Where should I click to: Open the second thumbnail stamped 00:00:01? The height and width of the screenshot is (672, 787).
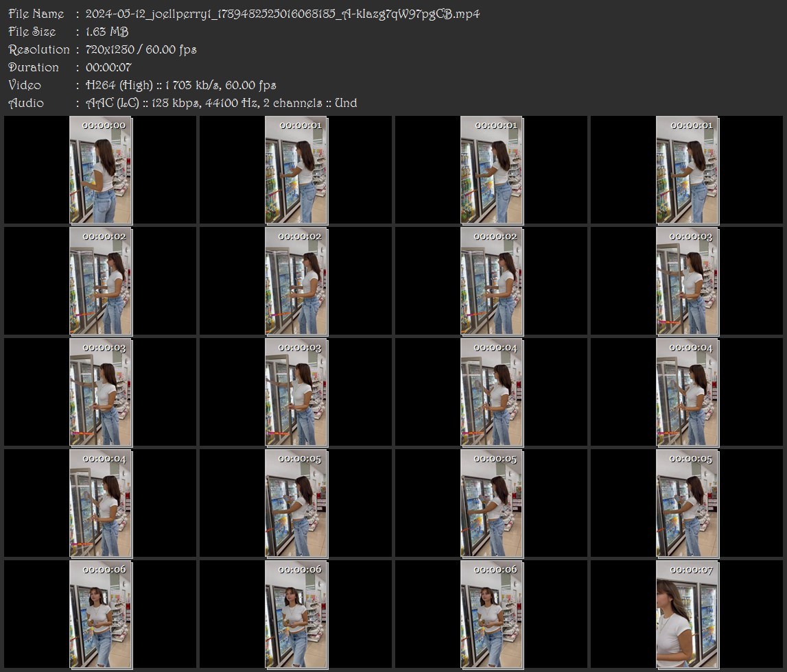(492, 170)
